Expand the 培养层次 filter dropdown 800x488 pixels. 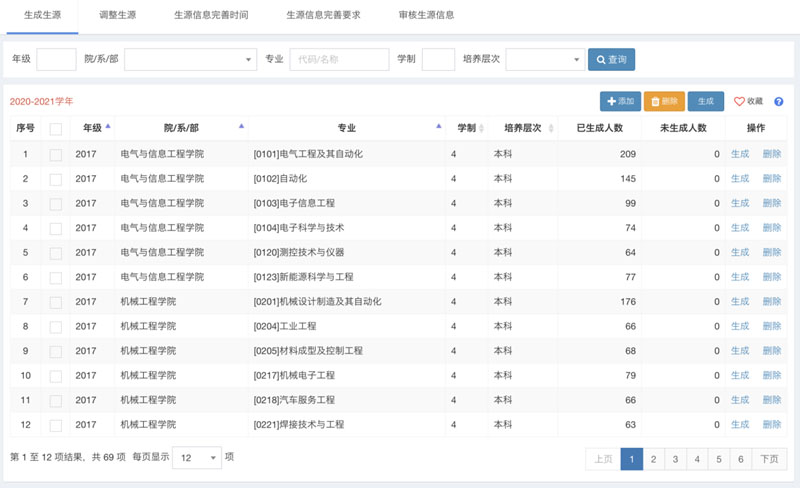[x=545, y=60]
